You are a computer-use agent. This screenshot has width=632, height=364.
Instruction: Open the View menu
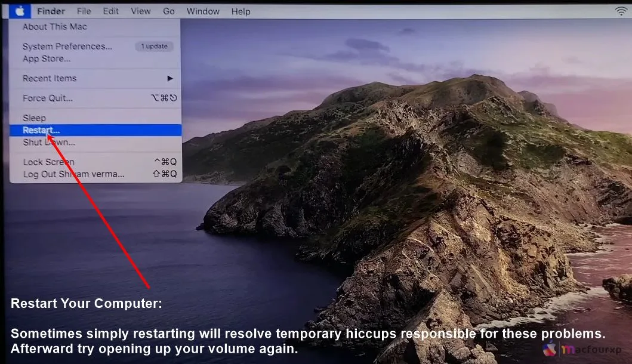(141, 11)
